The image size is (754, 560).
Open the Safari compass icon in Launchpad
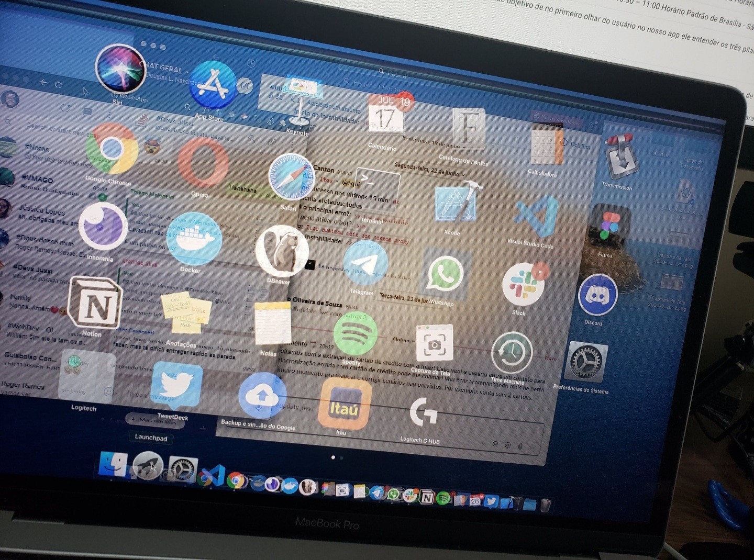pos(291,176)
